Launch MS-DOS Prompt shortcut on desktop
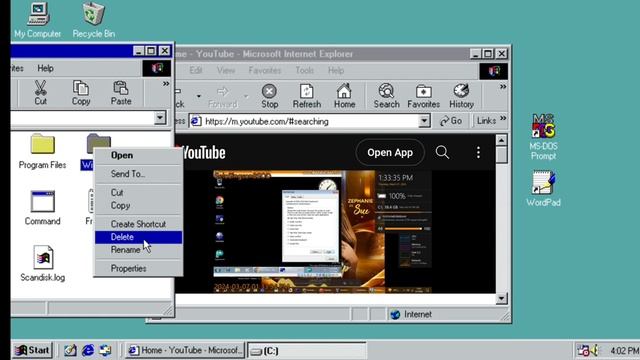The height and width of the screenshot is (360, 640). pos(543,137)
